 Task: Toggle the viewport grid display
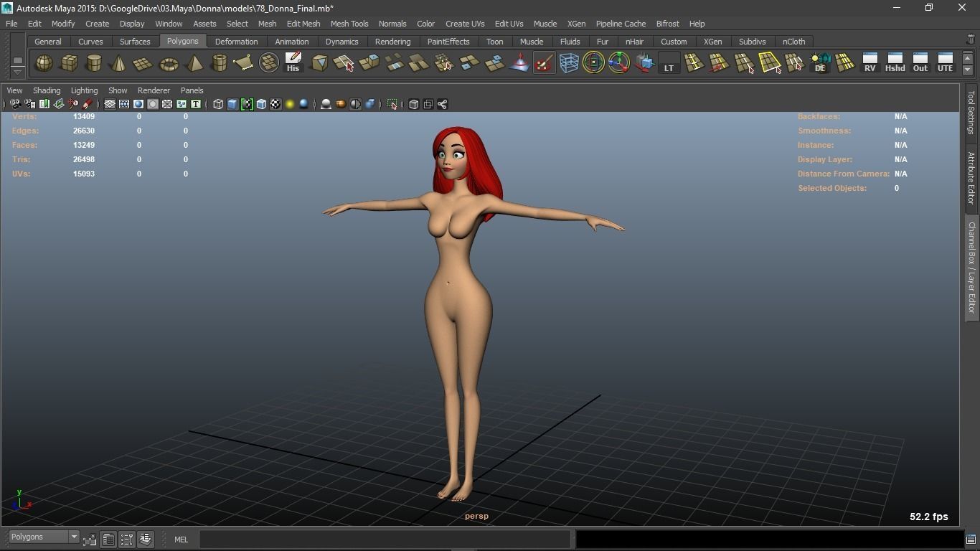[110, 104]
